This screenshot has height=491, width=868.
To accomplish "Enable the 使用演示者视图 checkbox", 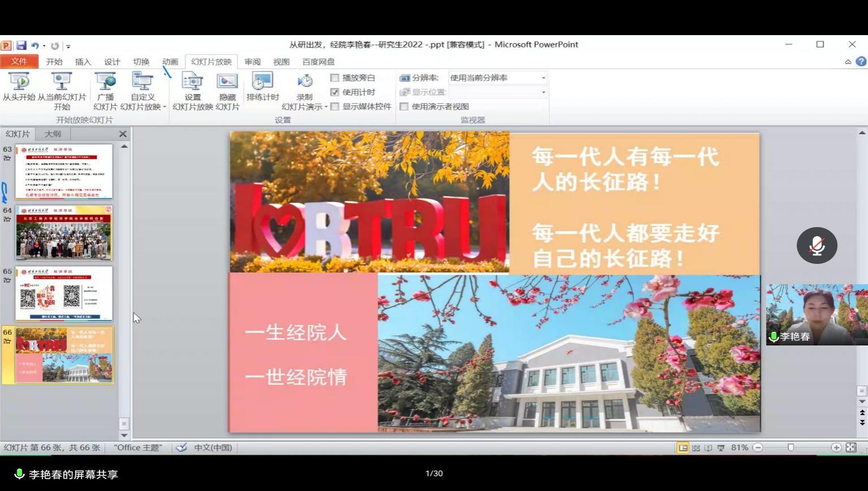I will click(404, 106).
